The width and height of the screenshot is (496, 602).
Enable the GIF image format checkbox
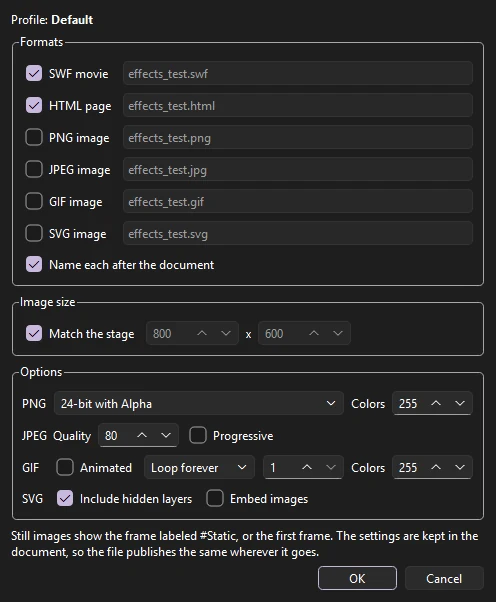(34, 201)
